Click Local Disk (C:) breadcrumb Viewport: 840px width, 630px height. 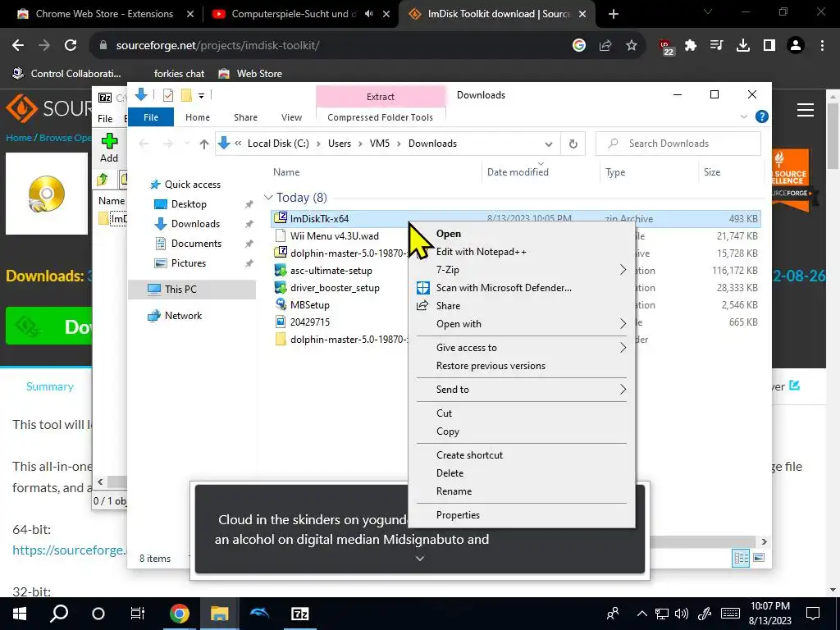pos(278,144)
